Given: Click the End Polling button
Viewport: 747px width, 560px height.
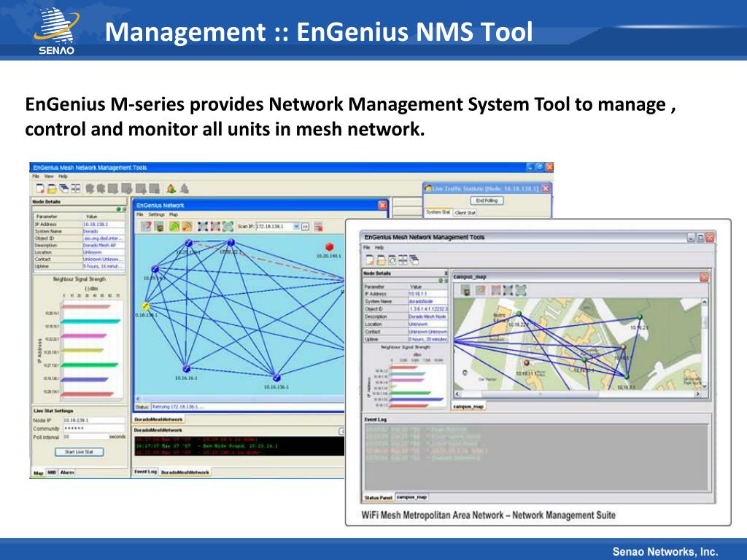Looking at the screenshot, I should (487, 201).
